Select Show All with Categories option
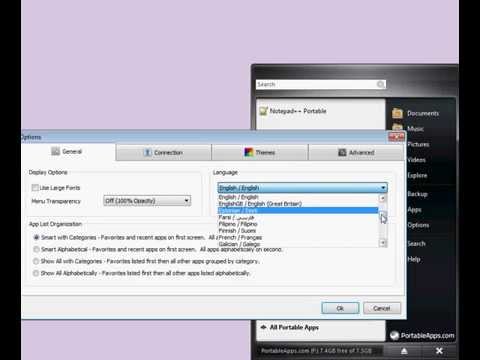 click(36, 261)
